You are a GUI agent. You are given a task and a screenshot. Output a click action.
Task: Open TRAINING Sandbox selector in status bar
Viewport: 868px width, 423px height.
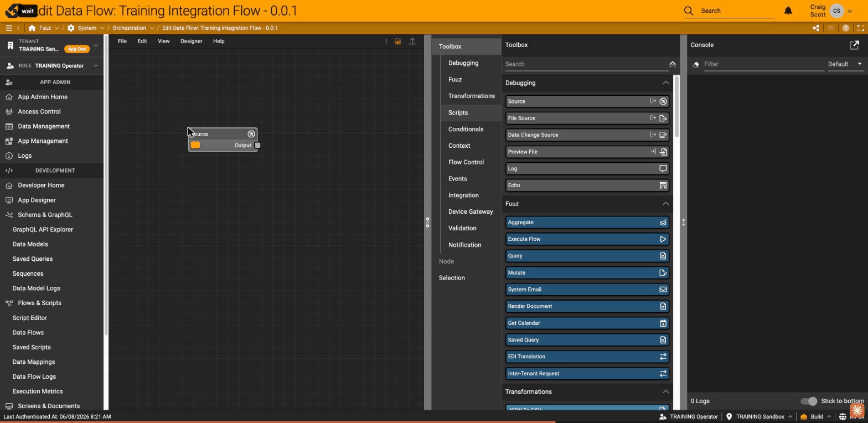tap(759, 417)
